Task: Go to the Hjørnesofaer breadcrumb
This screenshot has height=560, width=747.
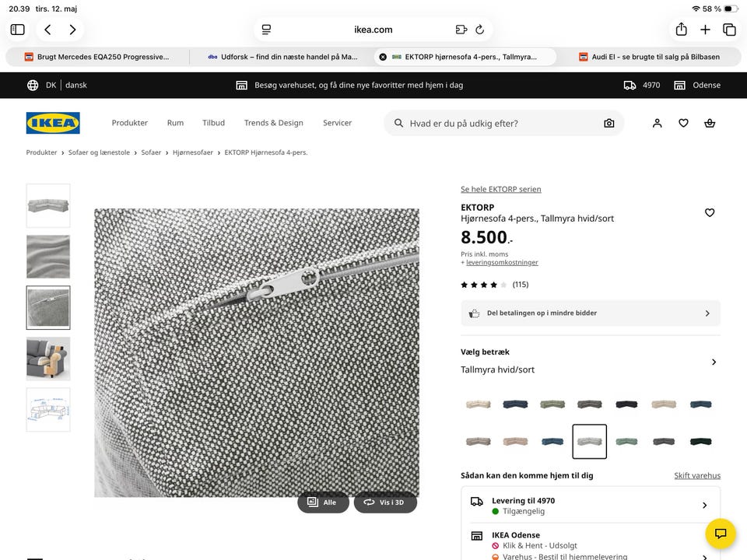Action: coord(193,152)
